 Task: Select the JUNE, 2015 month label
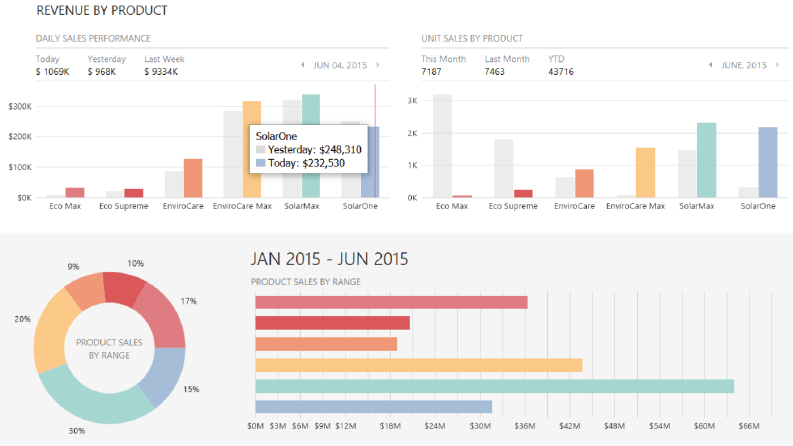[744, 65]
